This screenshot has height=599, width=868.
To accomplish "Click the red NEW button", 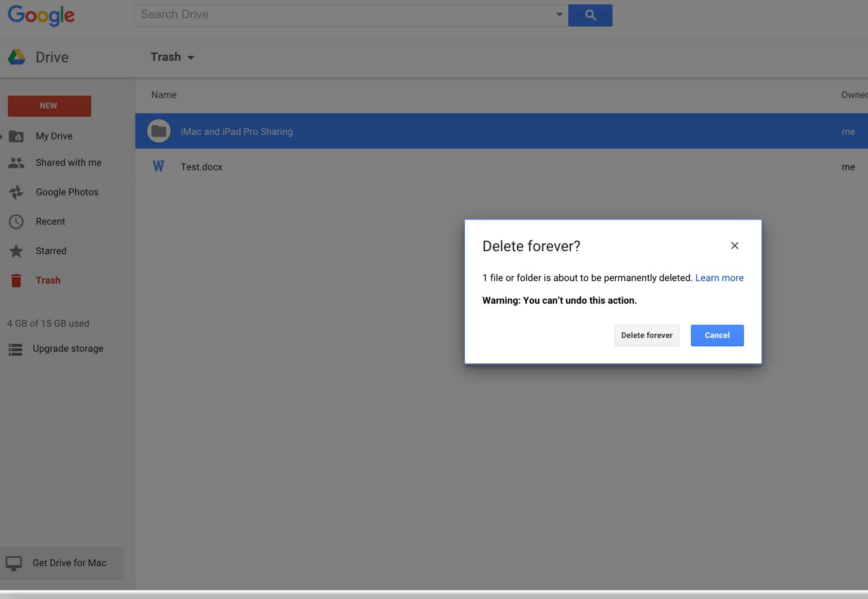I will pos(49,106).
